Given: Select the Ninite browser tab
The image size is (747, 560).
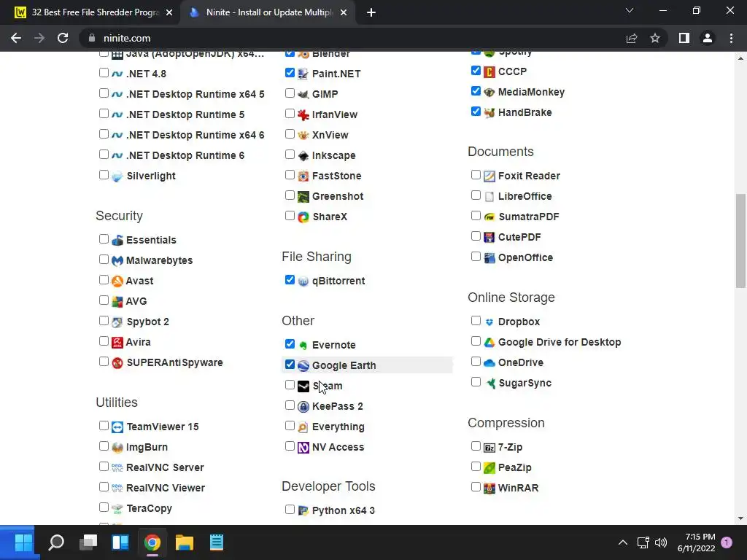Looking at the screenshot, I should pyautogui.click(x=267, y=12).
